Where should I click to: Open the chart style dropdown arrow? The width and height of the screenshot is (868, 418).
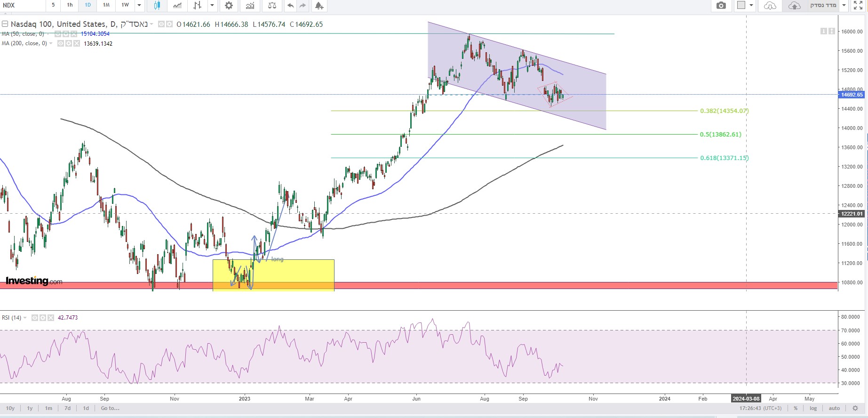(x=212, y=5)
